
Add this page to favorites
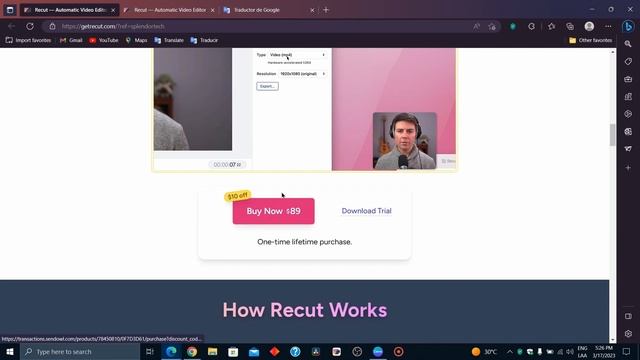click(492, 27)
